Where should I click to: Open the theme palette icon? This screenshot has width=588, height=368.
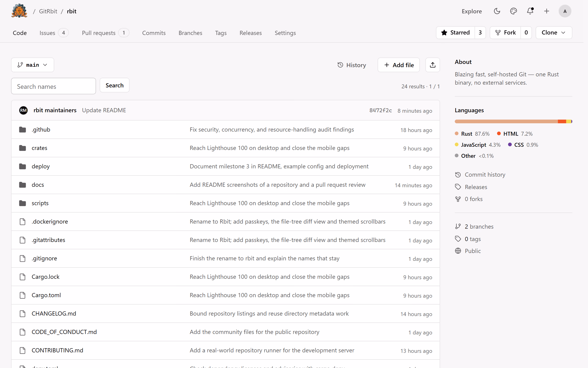coord(513,11)
